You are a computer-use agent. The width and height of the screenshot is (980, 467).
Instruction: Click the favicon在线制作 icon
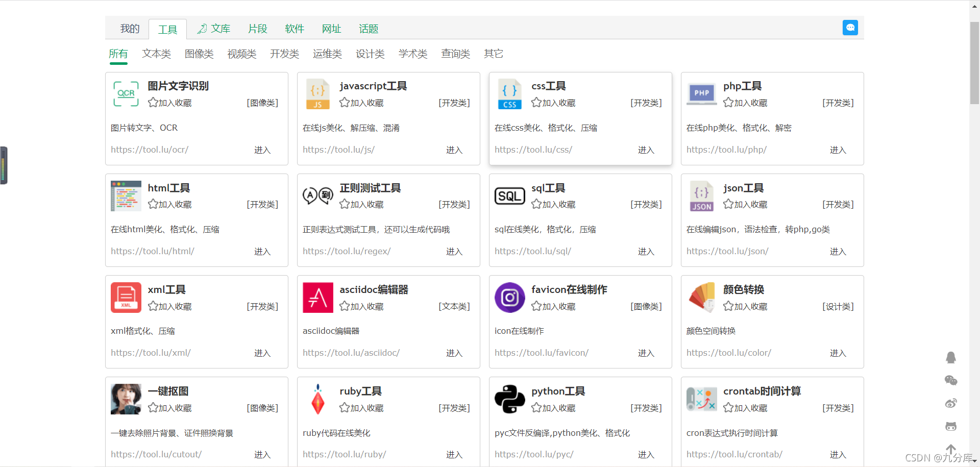(509, 297)
